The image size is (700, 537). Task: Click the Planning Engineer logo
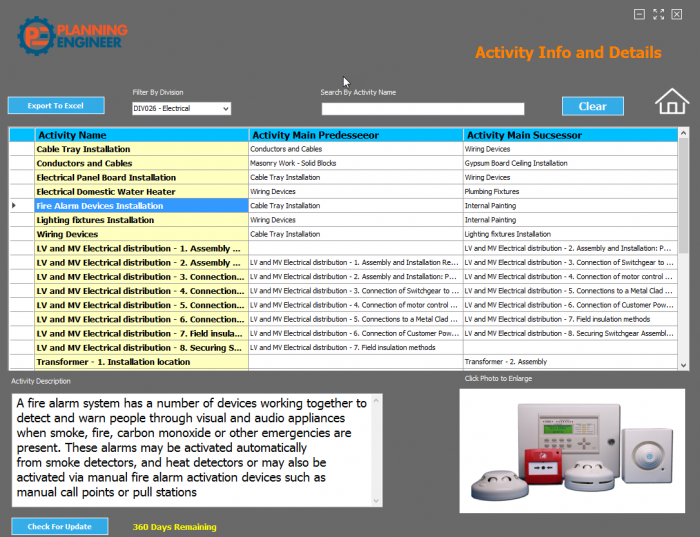point(72,36)
